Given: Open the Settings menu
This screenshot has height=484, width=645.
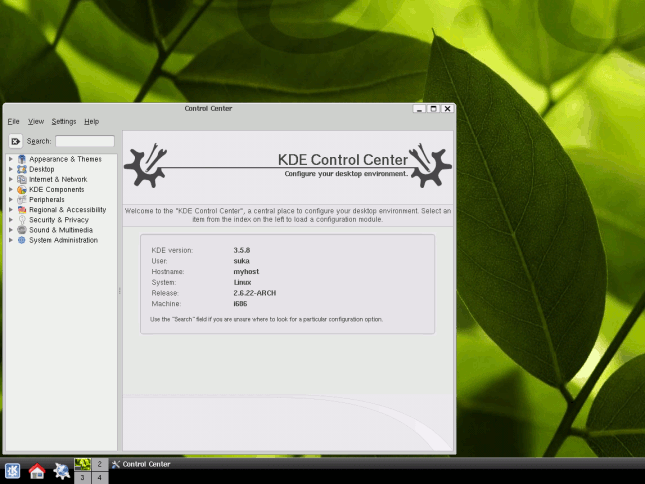Looking at the screenshot, I should pos(64,122).
